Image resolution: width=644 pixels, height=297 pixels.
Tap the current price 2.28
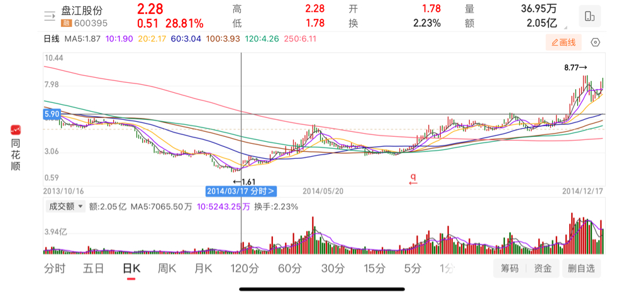[150, 9]
